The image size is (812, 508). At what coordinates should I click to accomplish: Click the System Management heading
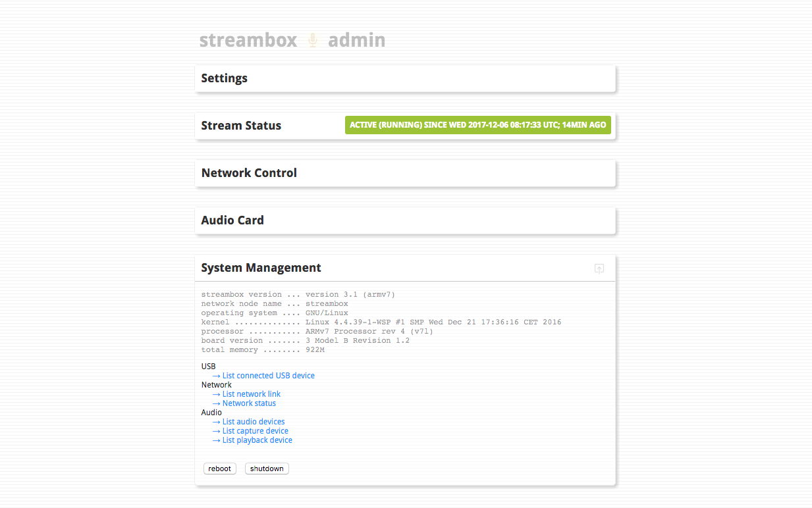coord(261,268)
